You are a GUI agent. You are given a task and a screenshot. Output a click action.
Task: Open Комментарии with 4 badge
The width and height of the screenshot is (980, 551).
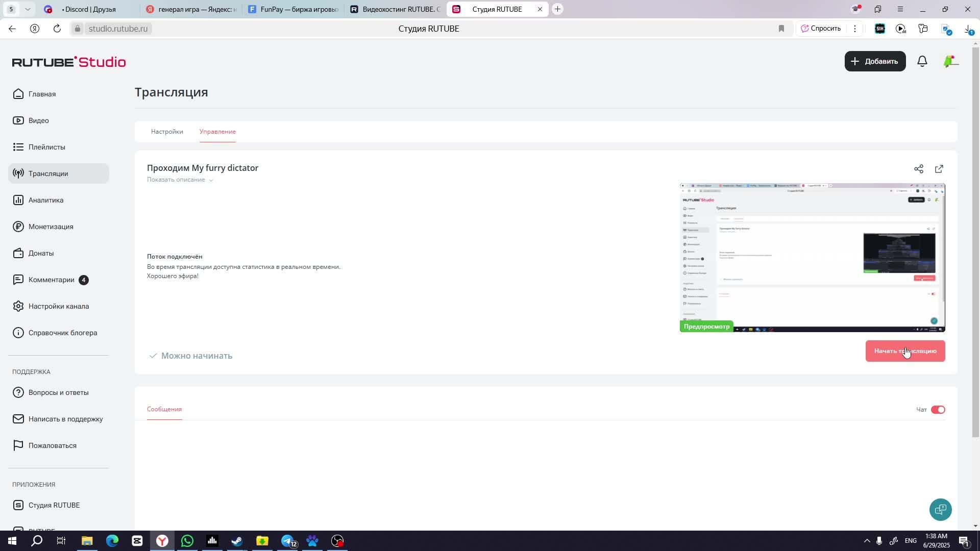coord(51,280)
